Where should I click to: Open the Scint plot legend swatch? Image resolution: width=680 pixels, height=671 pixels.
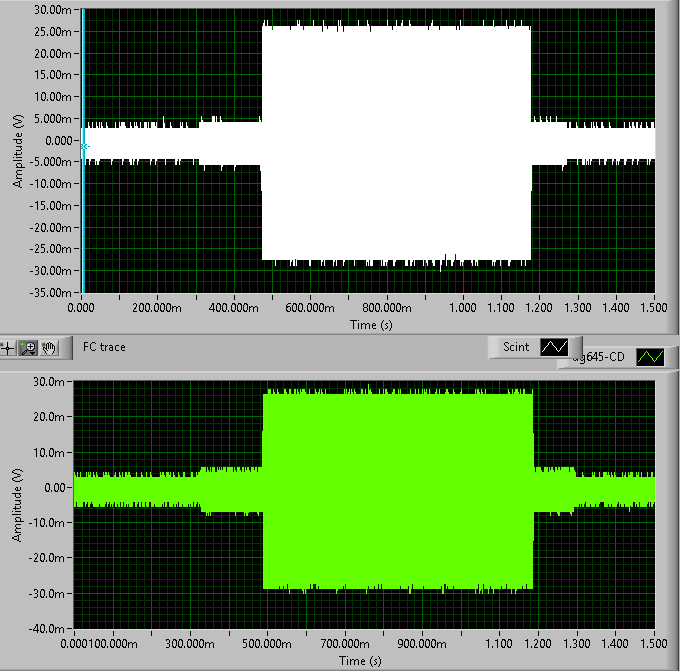tap(554, 347)
